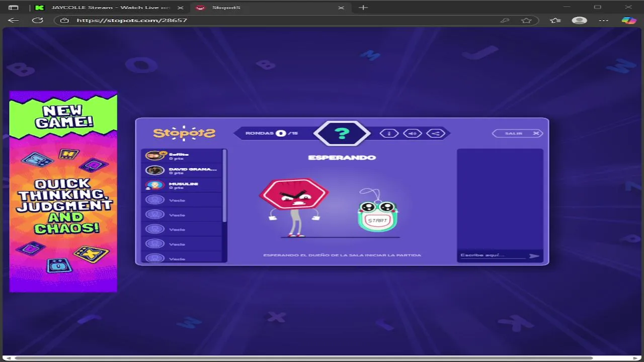
Task: Click the START timer character
Action: 377,210
